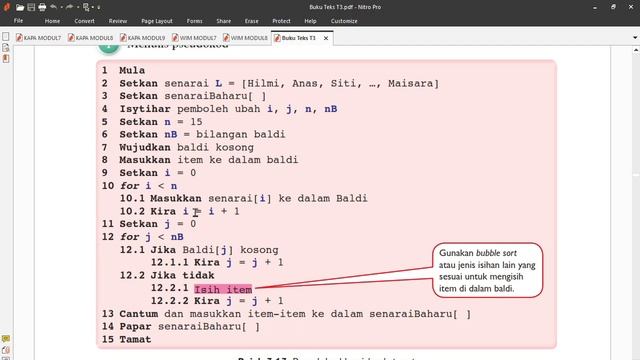
Task: Click the highlighted 'Isih item' text
Action: coord(223,289)
